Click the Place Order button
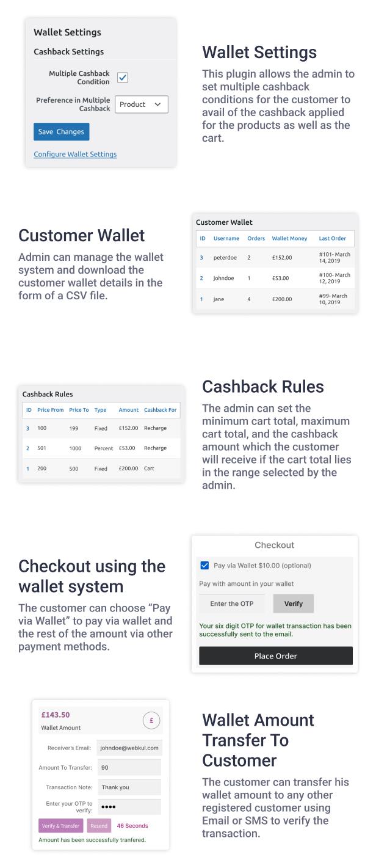Viewport: 376px width, 868px height. [x=276, y=656]
